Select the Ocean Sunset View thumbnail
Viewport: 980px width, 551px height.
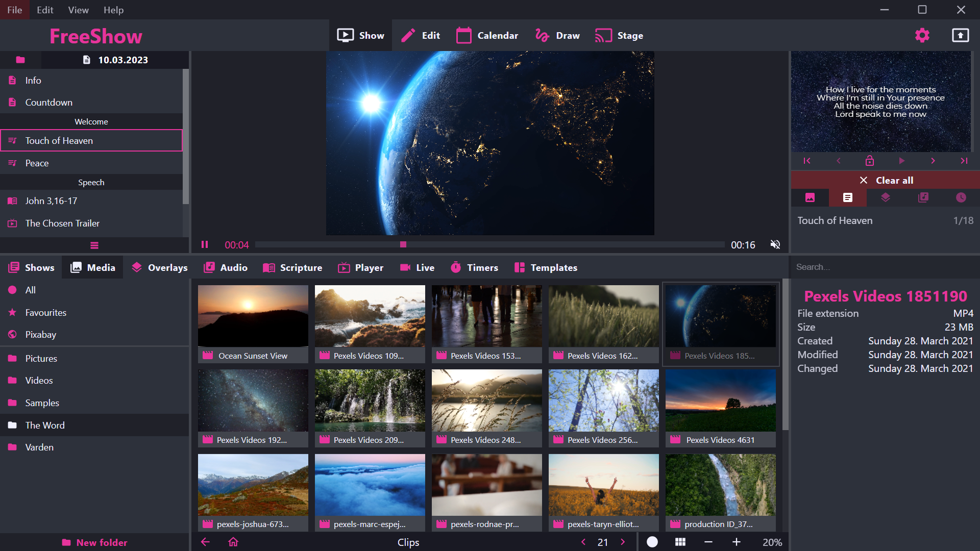coord(253,316)
